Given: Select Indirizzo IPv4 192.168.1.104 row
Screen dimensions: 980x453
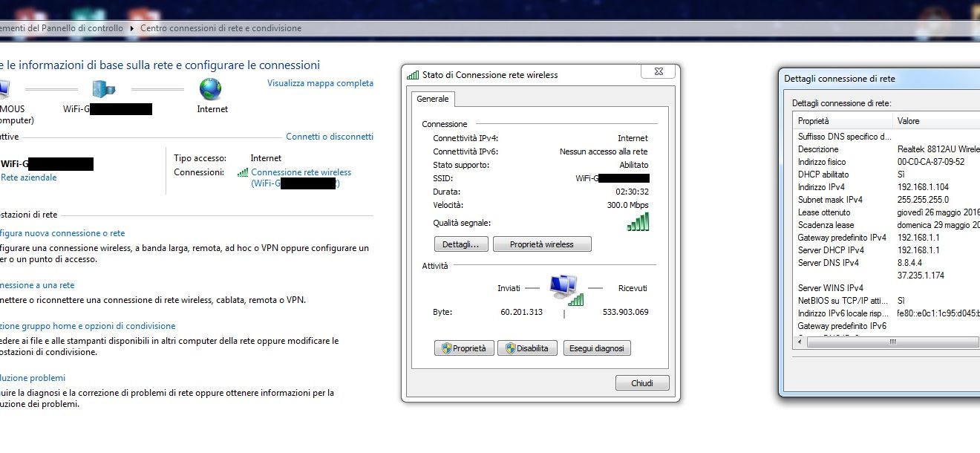Looking at the screenshot, I should click(887, 187).
